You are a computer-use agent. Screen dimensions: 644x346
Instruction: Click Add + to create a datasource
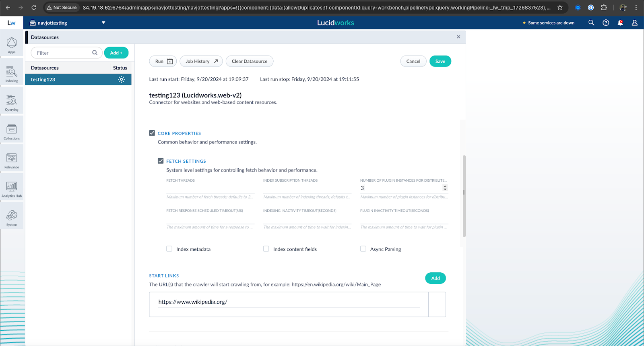116,53
